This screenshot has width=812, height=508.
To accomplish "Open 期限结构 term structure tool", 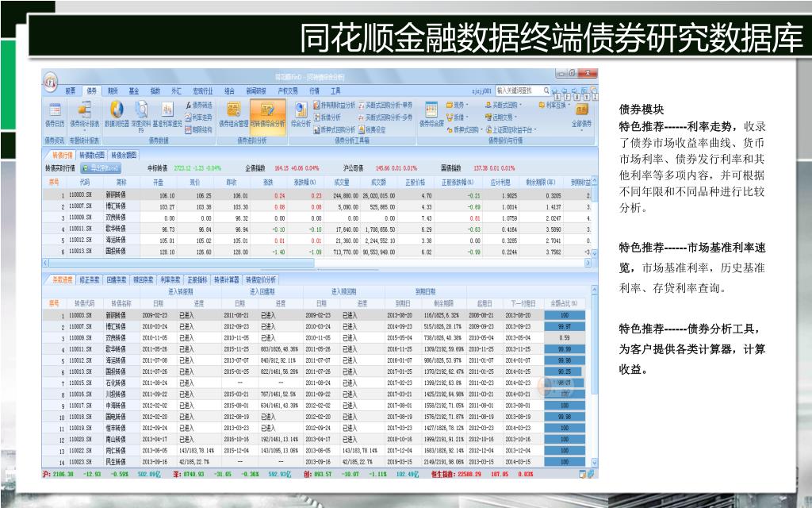I will tap(198, 129).
